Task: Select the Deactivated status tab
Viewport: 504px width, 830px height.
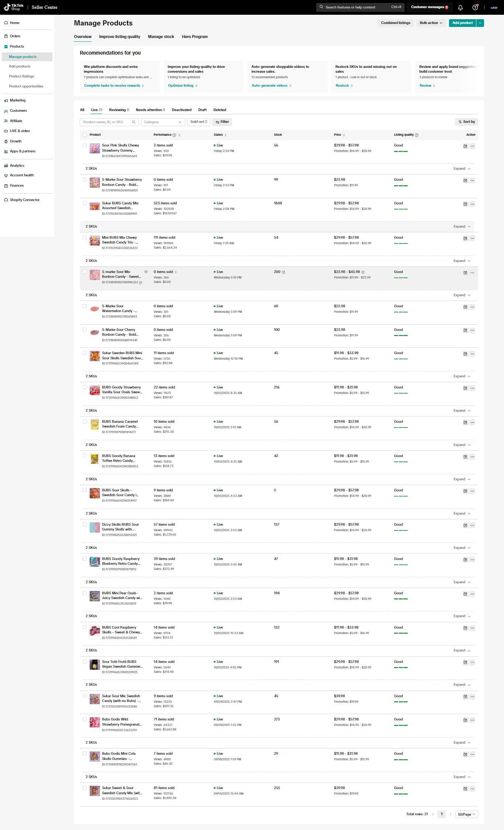Action: click(x=182, y=110)
